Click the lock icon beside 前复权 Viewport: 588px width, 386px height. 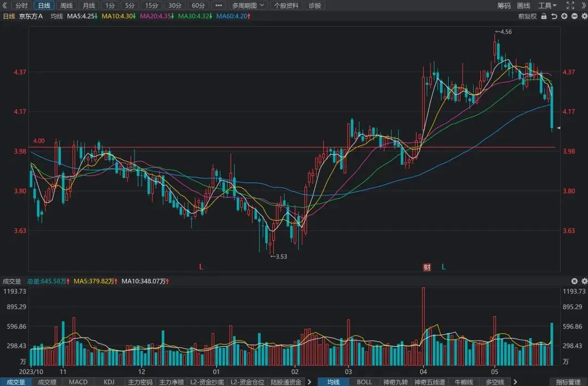click(544, 16)
